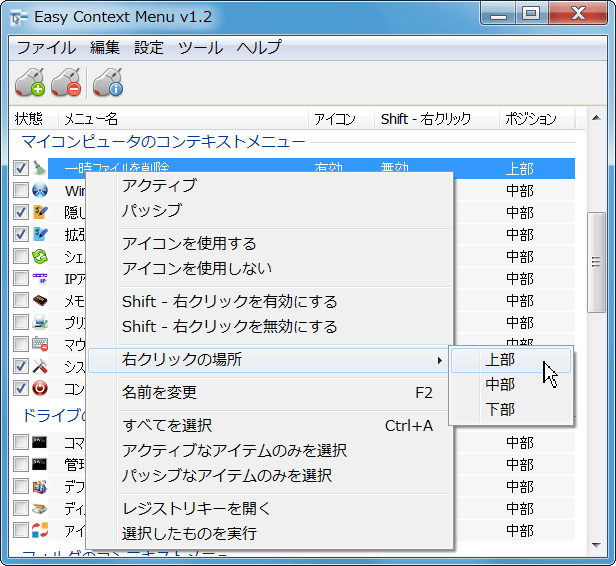This screenshot has height=566, width=616.
Task: Uncheck the checkbox in the シス row
Action: click(21, 366)
